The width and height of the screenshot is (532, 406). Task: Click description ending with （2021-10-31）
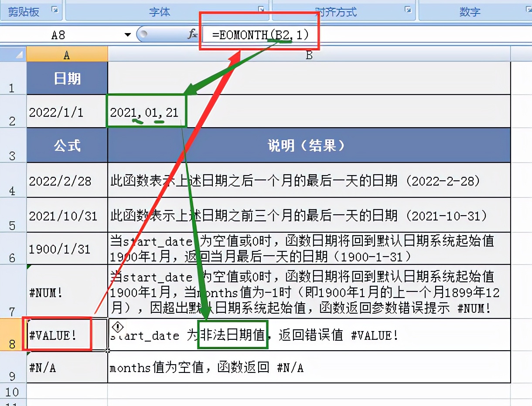click(309, 215)
